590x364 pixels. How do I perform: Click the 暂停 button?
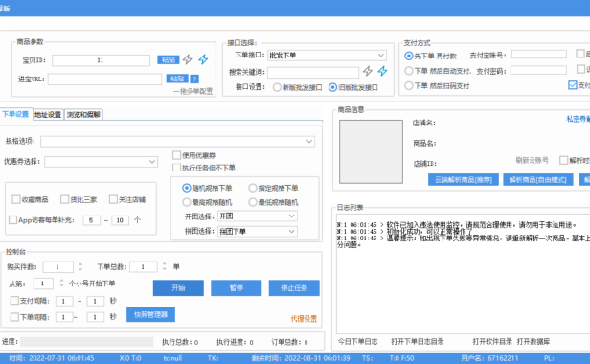[x=237, y=288]
